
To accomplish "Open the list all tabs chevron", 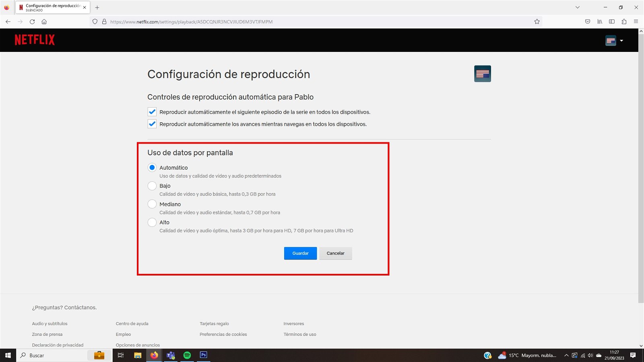I will pyautogui.click(x=578, y=7).
